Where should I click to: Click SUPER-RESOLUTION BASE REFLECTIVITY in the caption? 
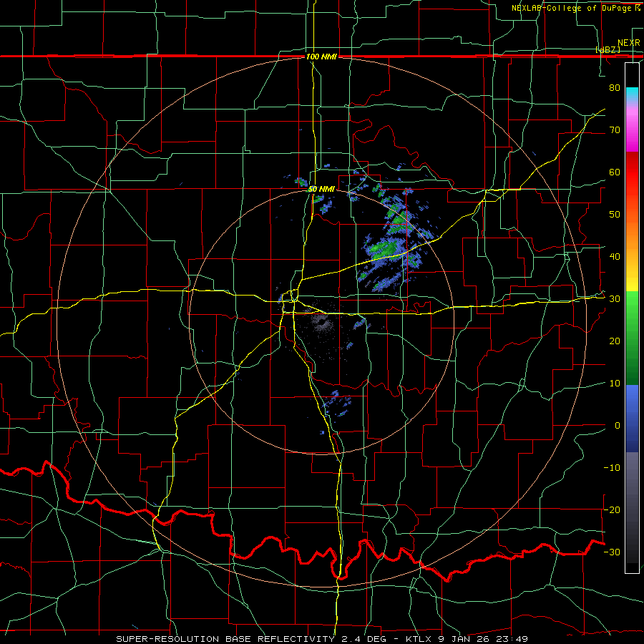click(x=225, y=639)
